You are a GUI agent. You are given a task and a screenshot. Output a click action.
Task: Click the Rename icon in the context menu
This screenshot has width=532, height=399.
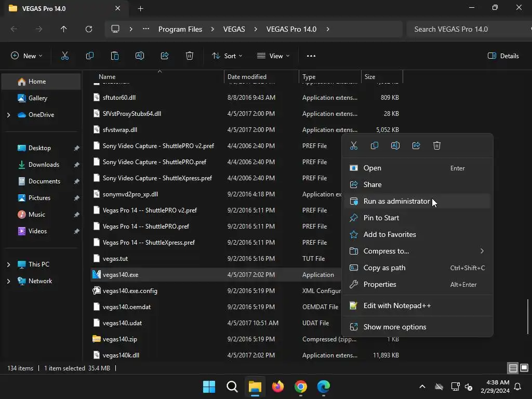pyautogui.click(x=395, y=145)
